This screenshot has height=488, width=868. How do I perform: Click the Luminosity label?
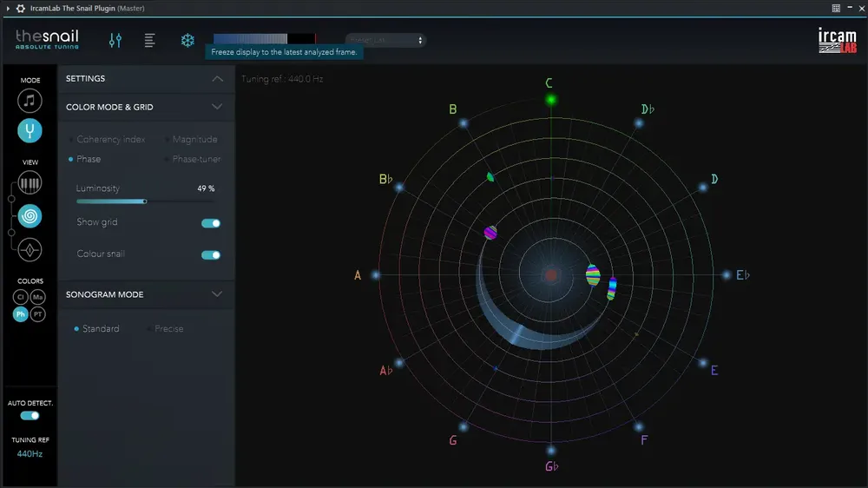click(x=97, y=188)
